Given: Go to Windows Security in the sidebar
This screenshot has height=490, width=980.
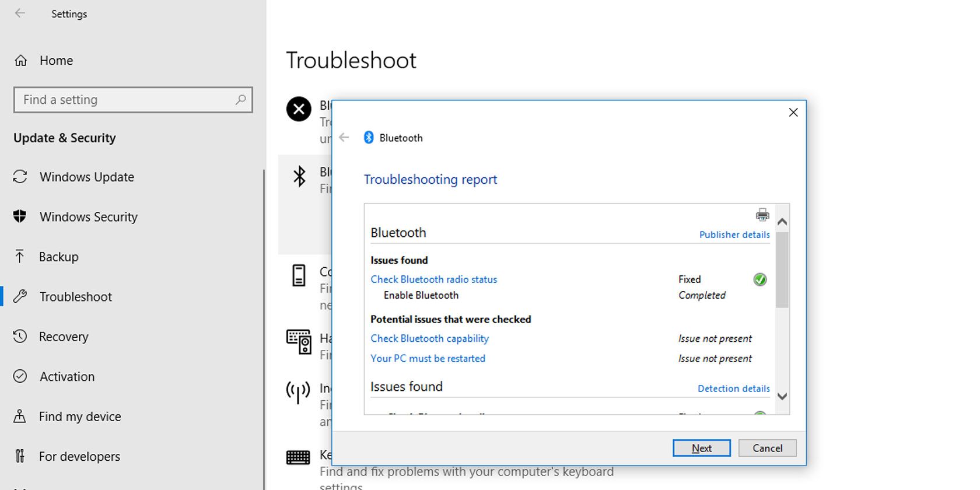Looking at the screenshot, I should tap(88, 217).
